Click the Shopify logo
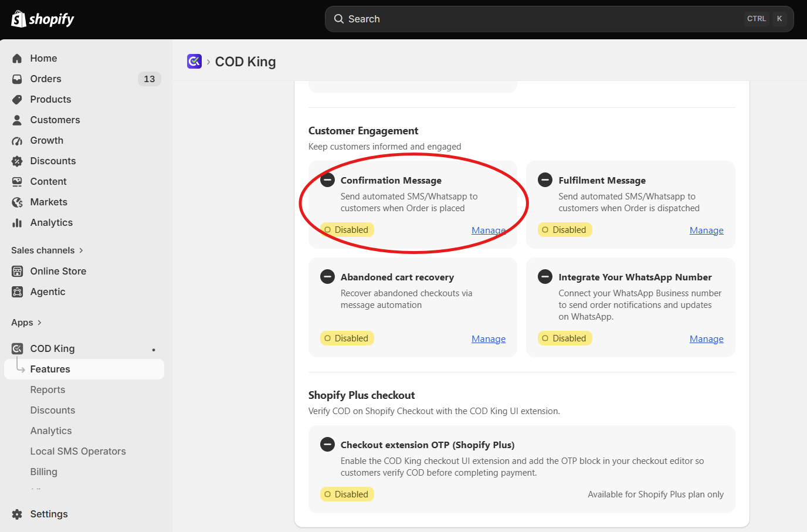The height and width of the screenshot is (532, 807). (x=43, y=19)
